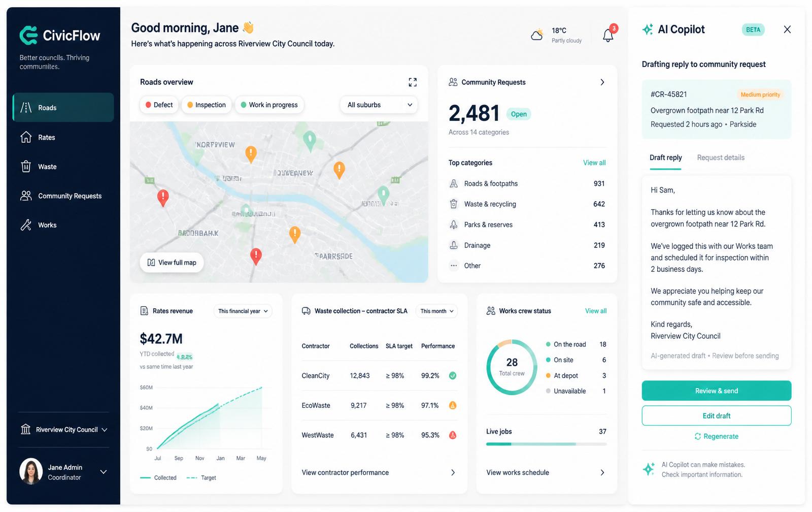Click the Edit draft button
Screen dimensions: 812x512
click(716, 415)
